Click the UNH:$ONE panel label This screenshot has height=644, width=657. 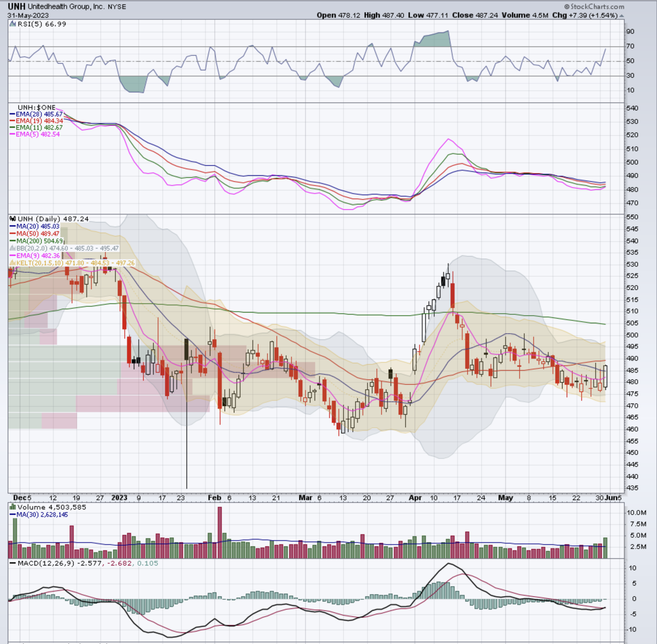(x=37, y=107)
